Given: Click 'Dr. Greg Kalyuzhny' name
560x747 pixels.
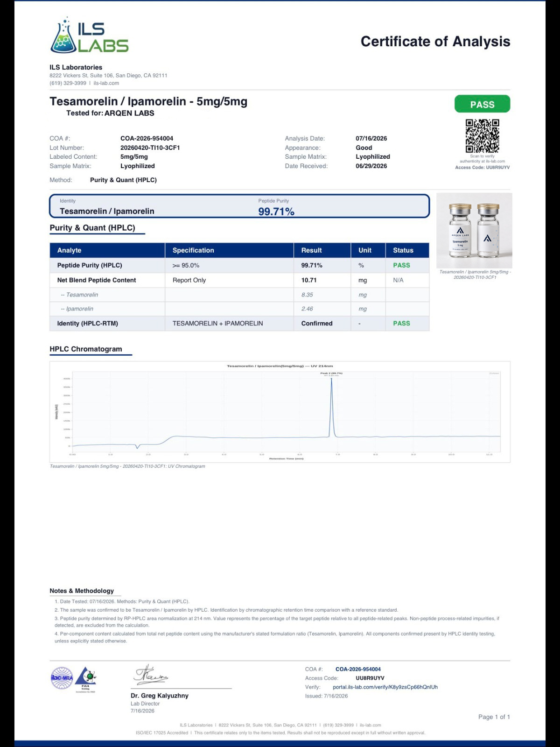Looking at the screenshot, I should coord(160,695).
